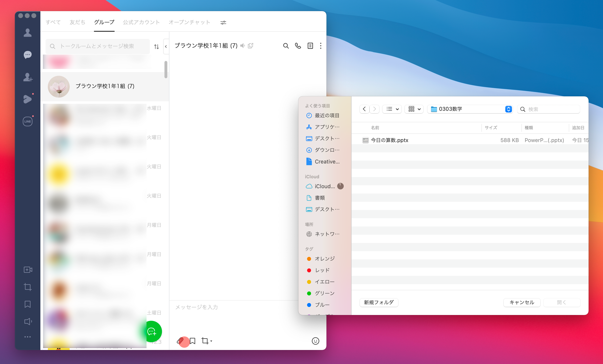Click the chat filter settings sliders icon
The height and width of the screenshot is (364, 603).
(x=223, y=22)
